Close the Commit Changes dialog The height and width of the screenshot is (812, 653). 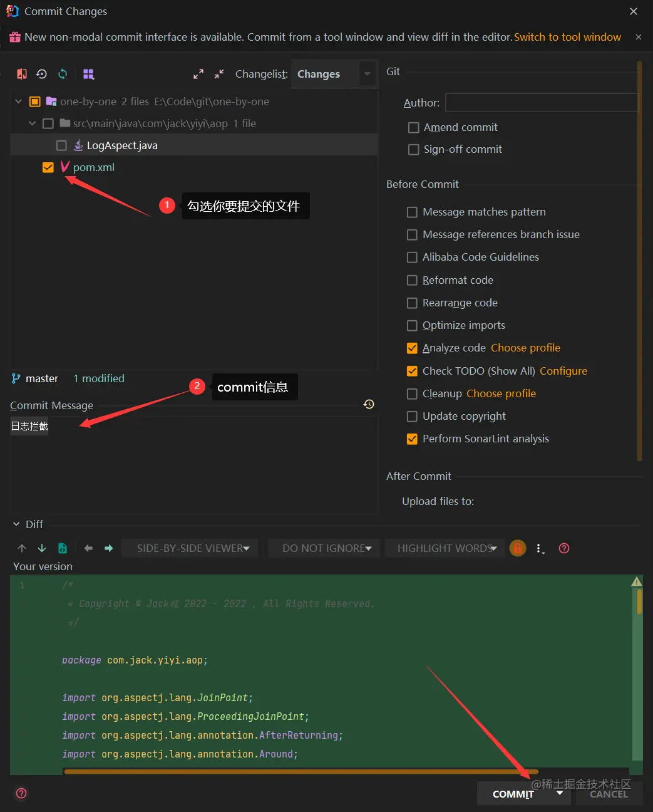point(634,11)
